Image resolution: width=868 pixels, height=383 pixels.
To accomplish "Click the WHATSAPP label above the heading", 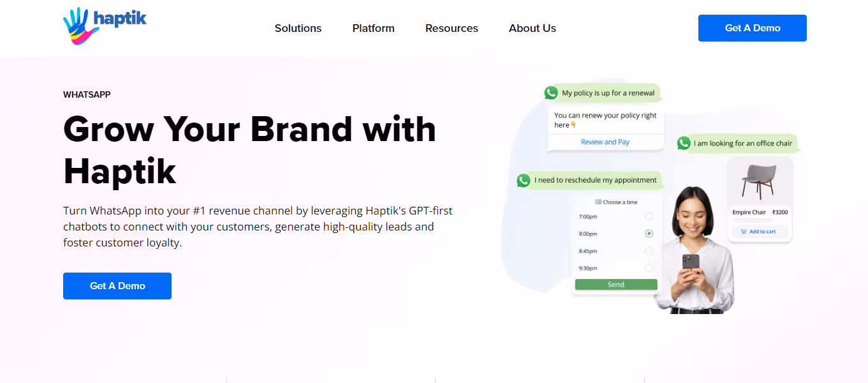I will click(87, 94).
